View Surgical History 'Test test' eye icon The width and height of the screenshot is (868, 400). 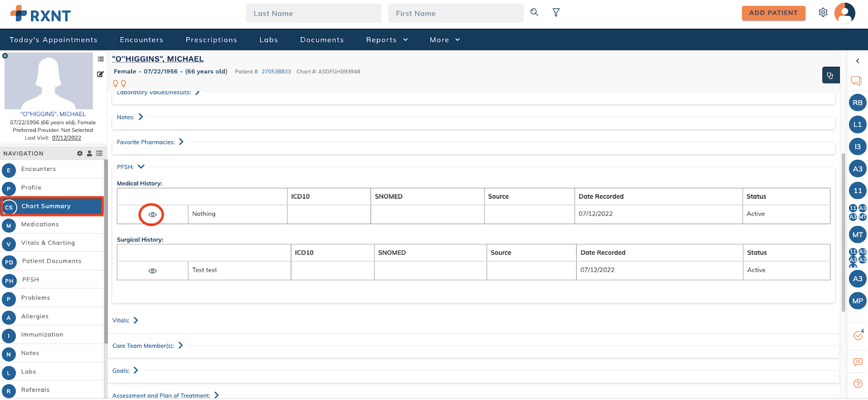[152, 271]
